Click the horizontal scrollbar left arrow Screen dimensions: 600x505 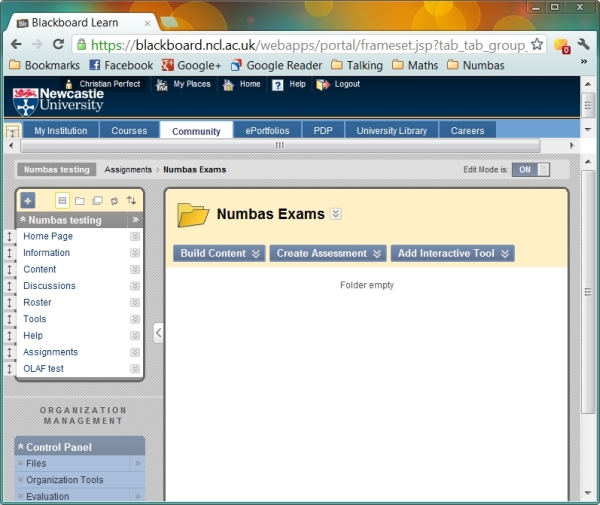11,145
